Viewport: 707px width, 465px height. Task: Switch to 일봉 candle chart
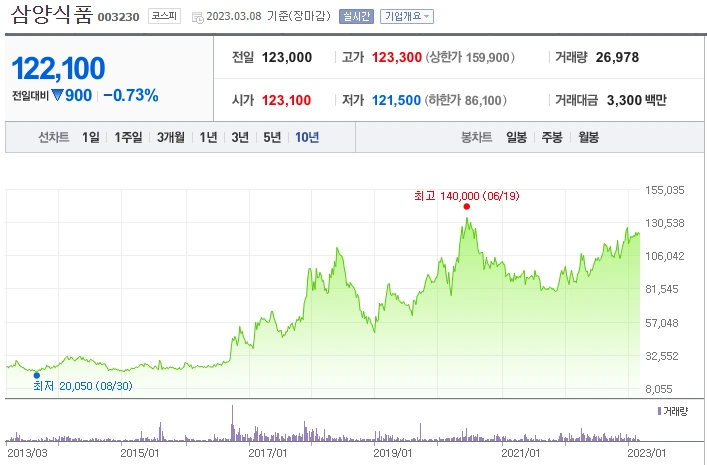(516, 137)
